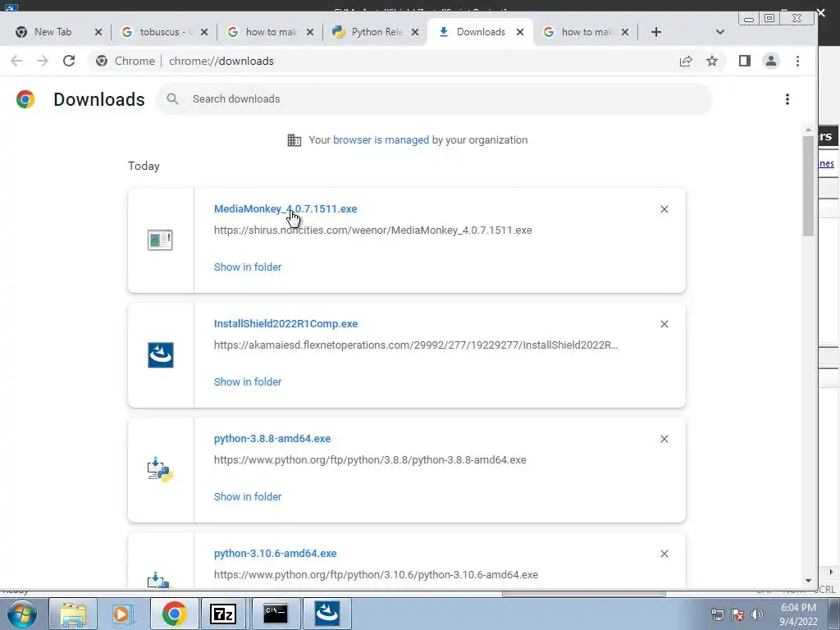Image resolution: width=840 pixels, height=630 pixels.
Task: Click the python.org 3.8.8 source URL
Action: point(370,459)
